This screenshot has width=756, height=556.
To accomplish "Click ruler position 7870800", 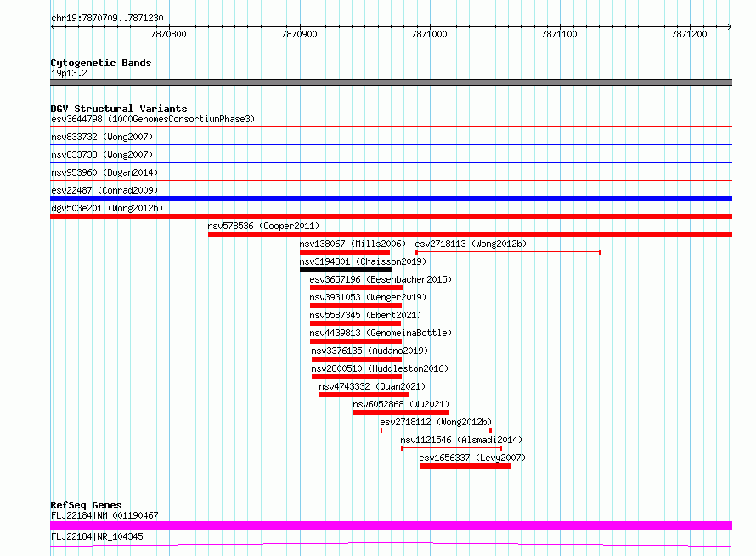I will pos(168,34).
